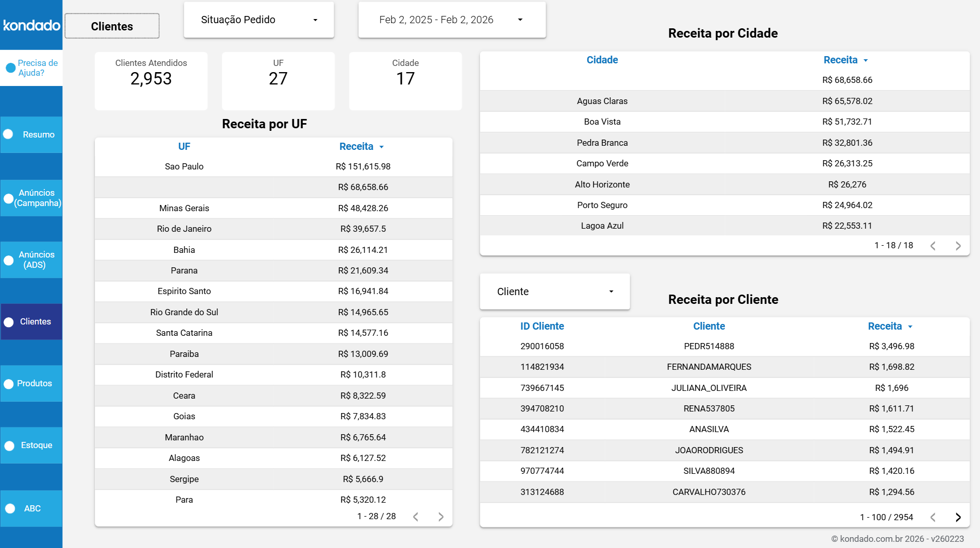Screen dimensions: 980x548
Task: Click the kondado logo
Action: tap(31, 24)
